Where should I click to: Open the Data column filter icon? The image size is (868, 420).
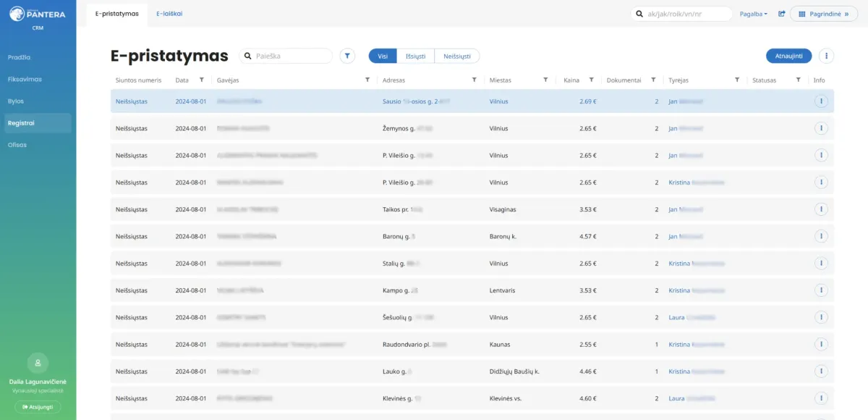202,80
